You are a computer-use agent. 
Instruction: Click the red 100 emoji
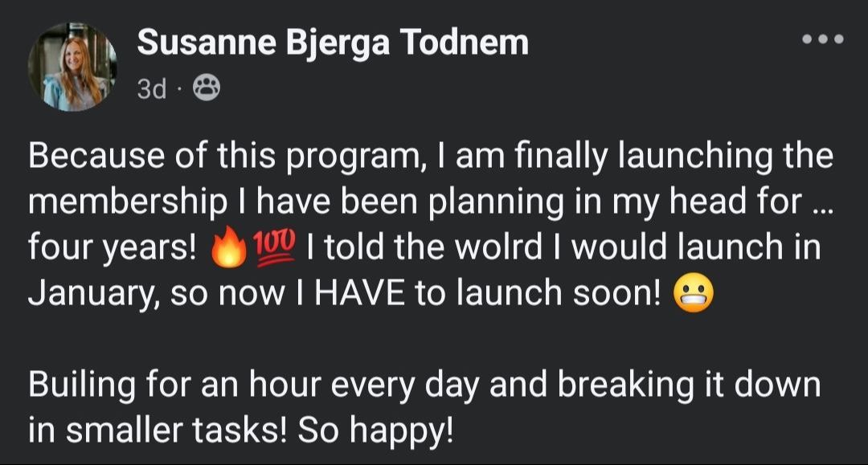click(x=274, y=247)
